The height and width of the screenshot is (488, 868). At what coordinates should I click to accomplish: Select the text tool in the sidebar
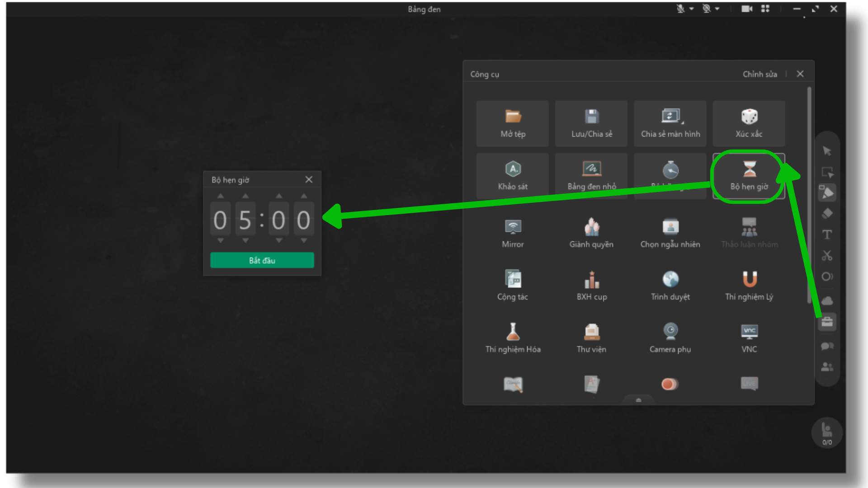pos(827,235)
